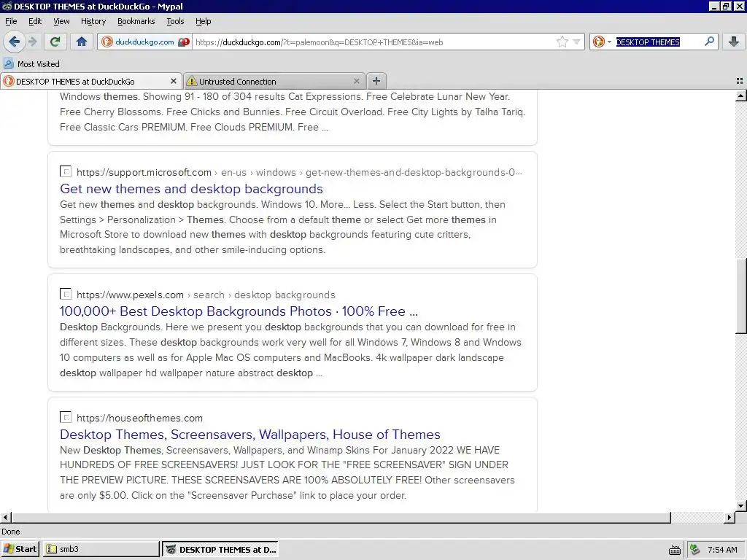Click the 'Done' status bar text

pyautogui.click(x=10, y=532)
